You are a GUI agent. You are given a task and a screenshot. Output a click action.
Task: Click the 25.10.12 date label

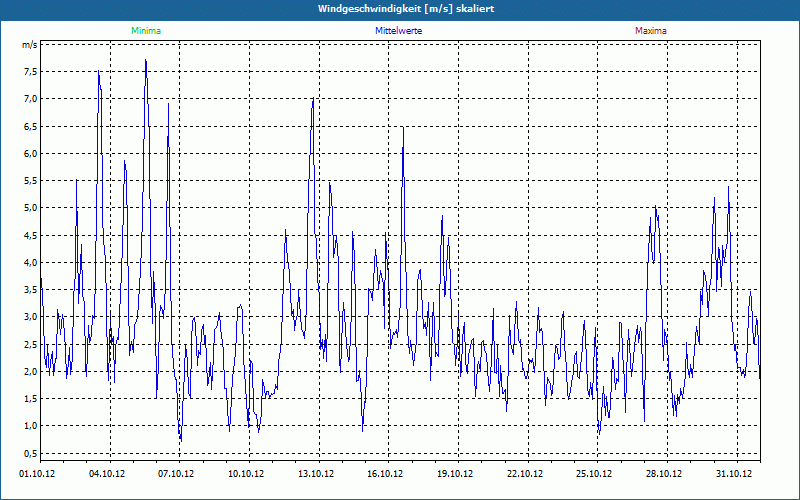pos(594,474)
